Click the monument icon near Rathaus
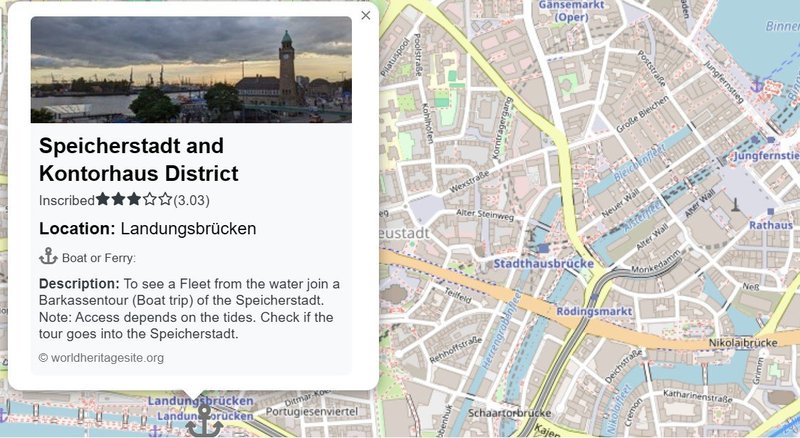 click(x=735, y=204)
